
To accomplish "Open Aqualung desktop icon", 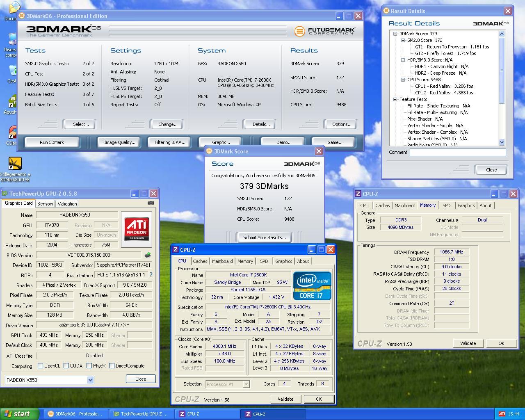I will [x=11, y=104].
